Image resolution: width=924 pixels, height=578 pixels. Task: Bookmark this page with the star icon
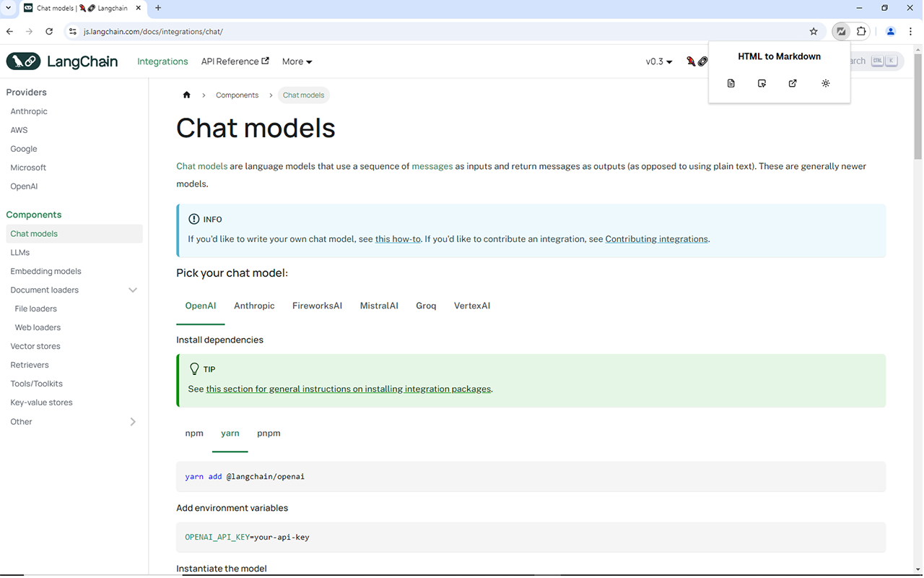pos(814,32)
